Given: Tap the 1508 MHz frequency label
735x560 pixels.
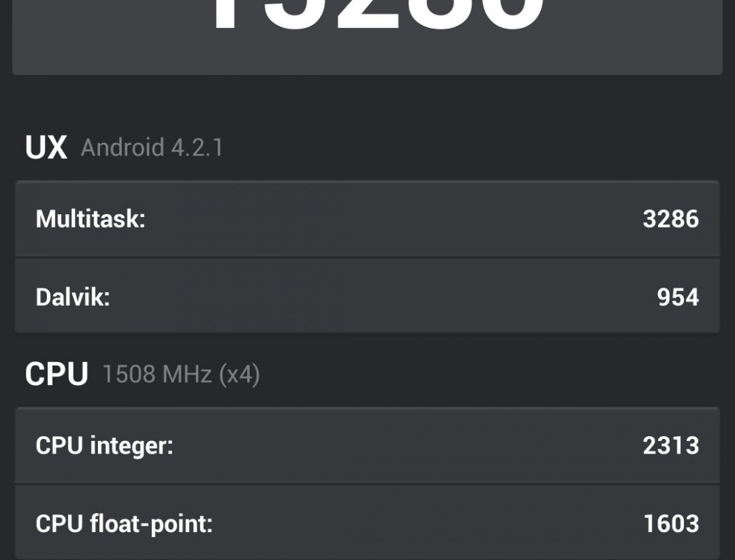Looking at the screenshot, I should [x=157, y=374].
